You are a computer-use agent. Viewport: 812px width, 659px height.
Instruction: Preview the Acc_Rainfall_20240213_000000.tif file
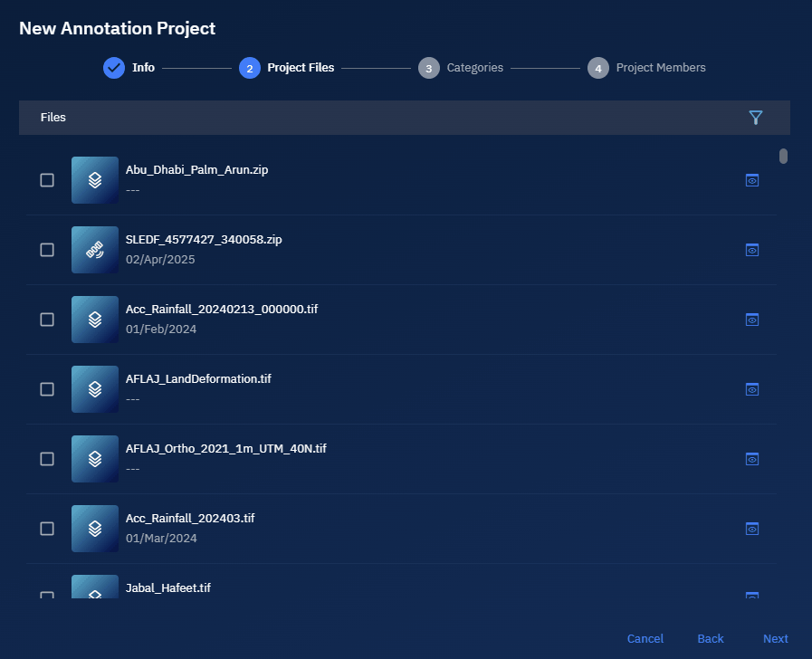(x=751, y=320)
